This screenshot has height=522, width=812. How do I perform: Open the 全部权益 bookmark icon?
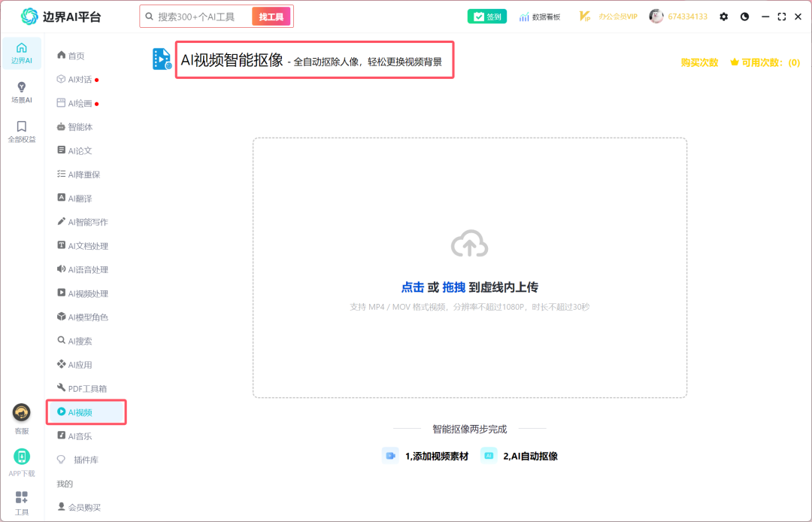click(21, 126)
